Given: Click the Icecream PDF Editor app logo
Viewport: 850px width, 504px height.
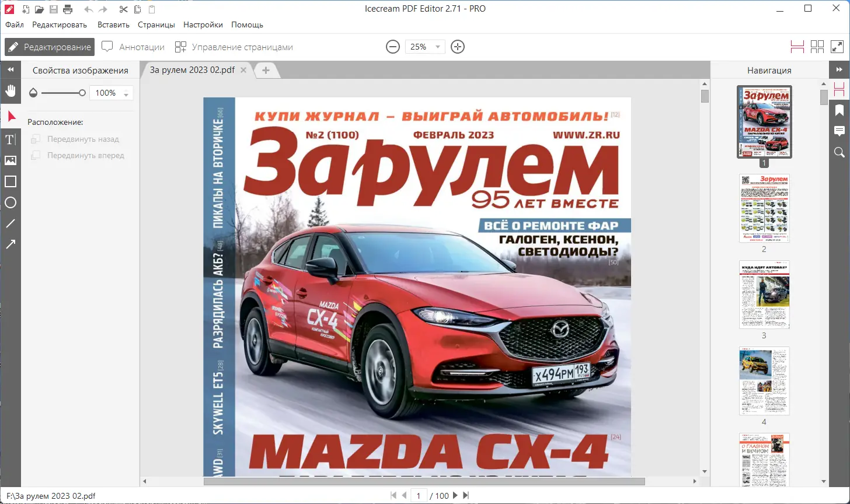Looking at the screenshot, I should coord(10,9).
